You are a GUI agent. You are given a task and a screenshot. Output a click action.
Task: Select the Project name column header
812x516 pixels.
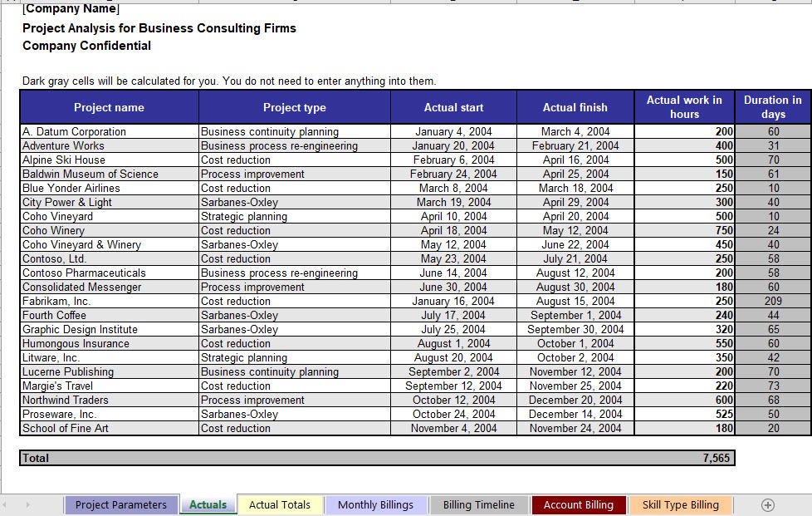110,107
